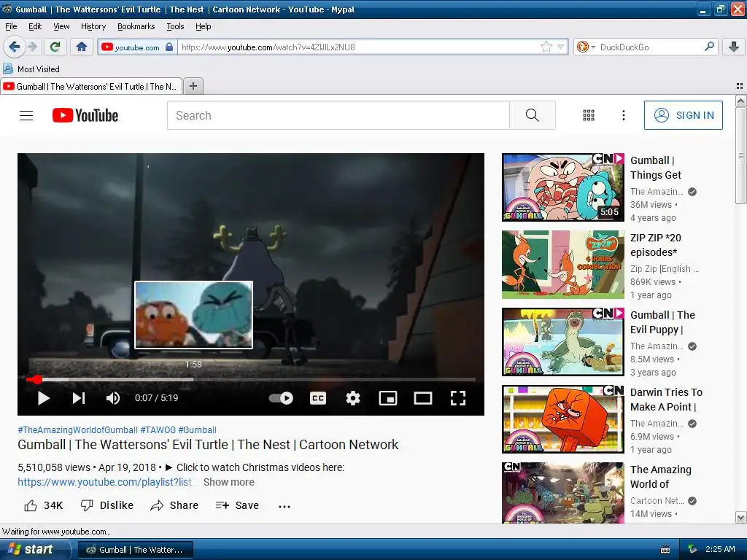Click the YouTube Search input field

click(x=338, y=115)
